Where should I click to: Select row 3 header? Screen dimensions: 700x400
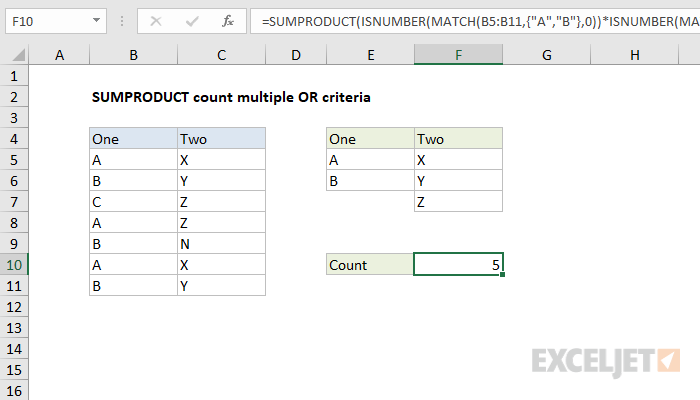click(x=14, y=118)
